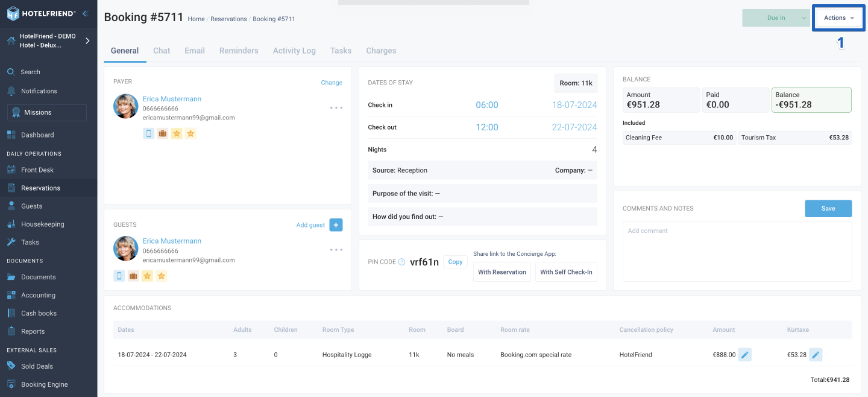Click the Tasks wrench icon
This screenshot has width=868, height=397.
(x=11, y=242)
